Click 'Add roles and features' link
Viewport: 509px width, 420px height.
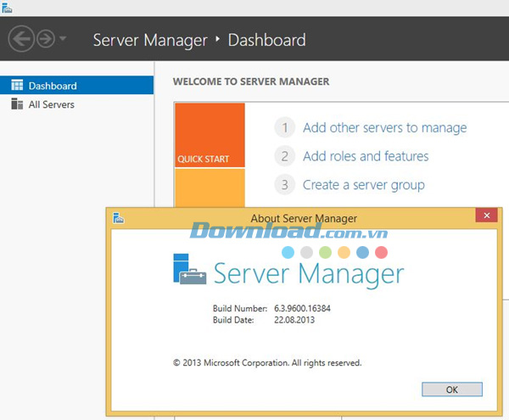click(366, 156)
